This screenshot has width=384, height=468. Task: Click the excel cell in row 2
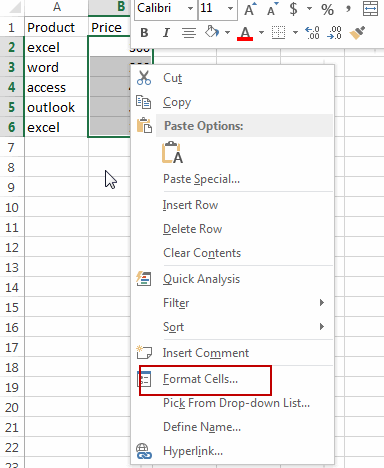coord(56,47)
